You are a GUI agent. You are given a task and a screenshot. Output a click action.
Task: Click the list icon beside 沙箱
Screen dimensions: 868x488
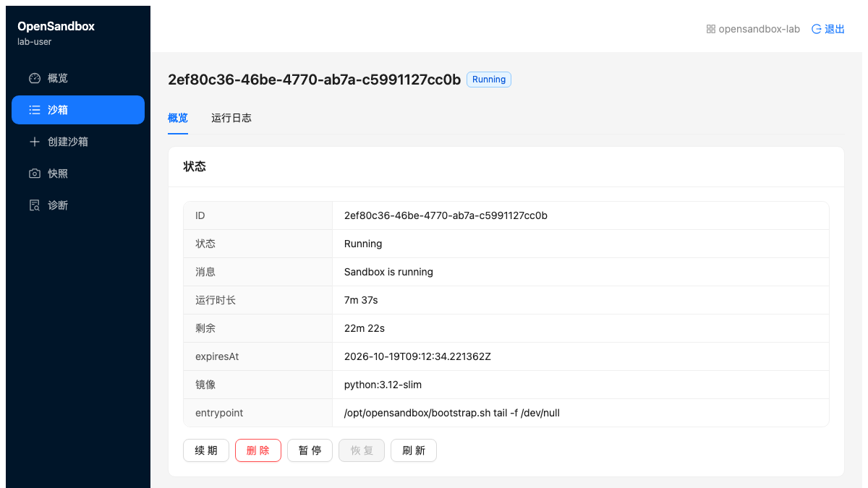[x=35, y=110]
